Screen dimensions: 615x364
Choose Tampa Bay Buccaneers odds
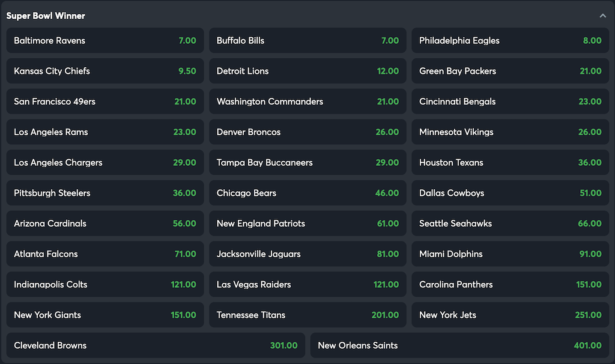coord(307,162)
